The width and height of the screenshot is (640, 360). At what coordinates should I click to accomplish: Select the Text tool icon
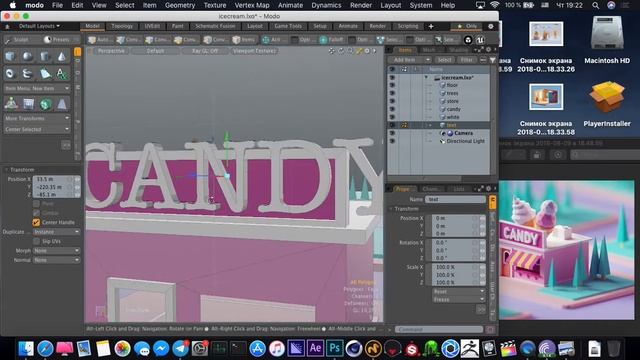click(62, 73)
